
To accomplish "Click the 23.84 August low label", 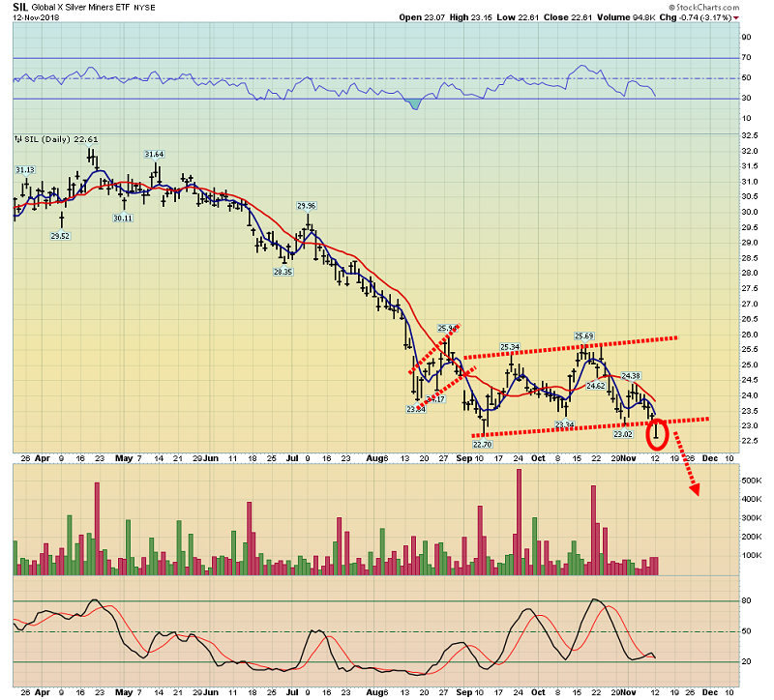I will coord(416,409).
